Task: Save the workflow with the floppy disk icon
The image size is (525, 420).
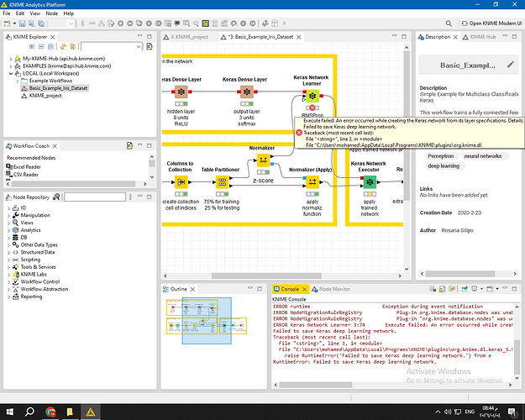Action: pyautogui.click(x=23, y=24)
